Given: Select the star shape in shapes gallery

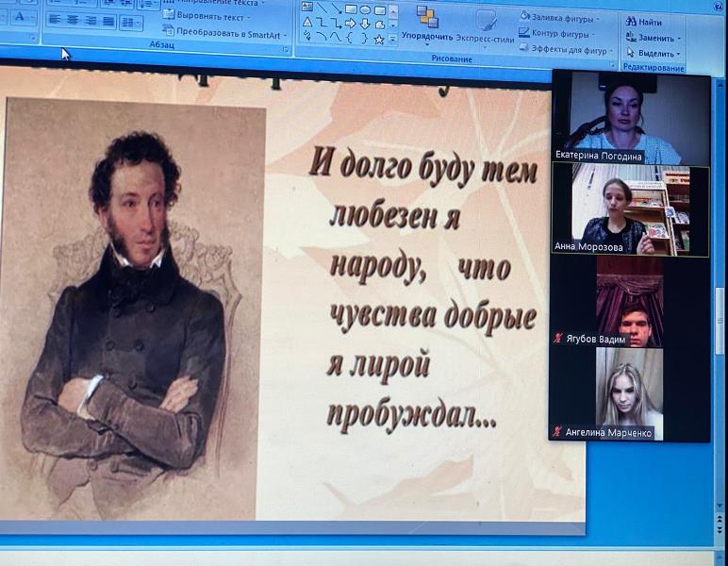Looking at the screenshot, I should (378, 39).
